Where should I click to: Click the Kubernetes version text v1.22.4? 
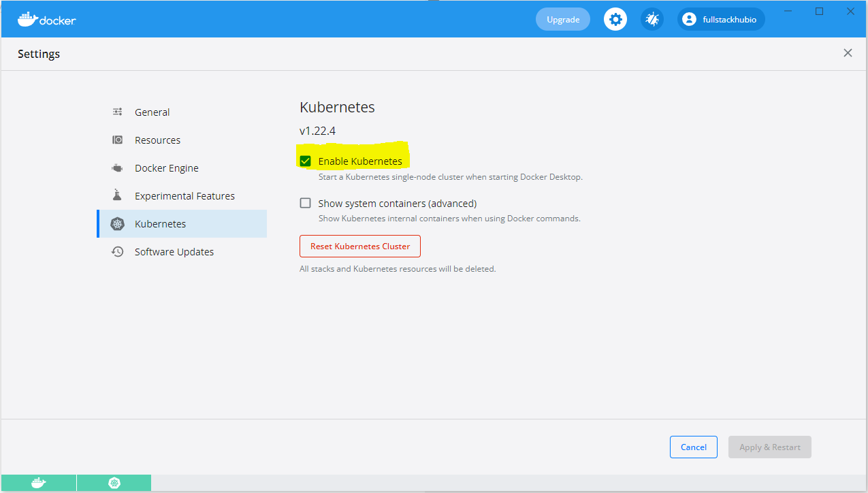pos(318,131)
